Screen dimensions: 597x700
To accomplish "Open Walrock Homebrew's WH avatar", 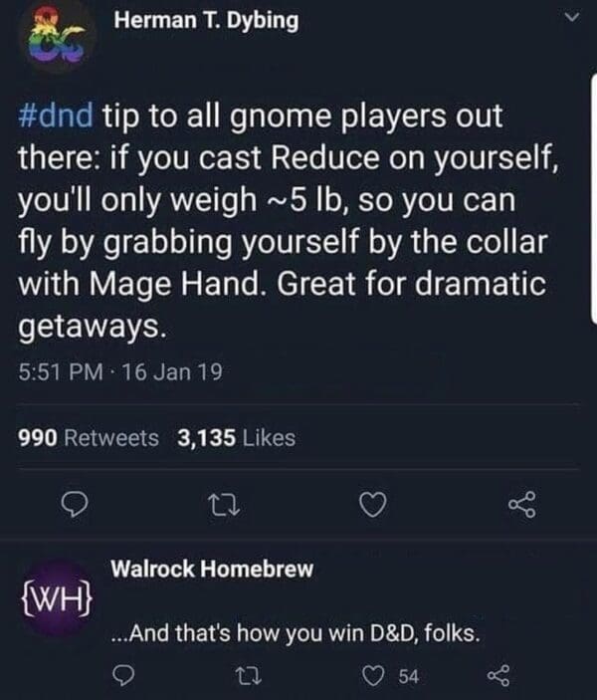I will click(57, 598).
